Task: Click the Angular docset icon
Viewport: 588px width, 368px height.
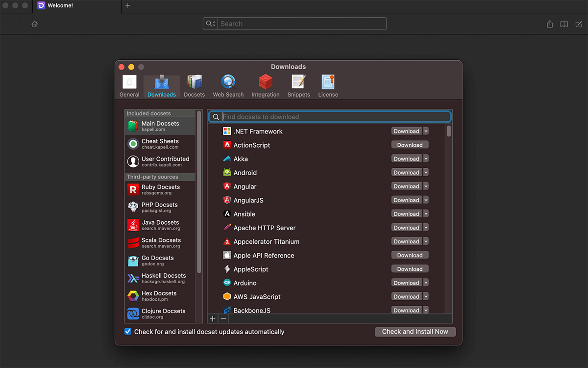Action: (227, 186)
